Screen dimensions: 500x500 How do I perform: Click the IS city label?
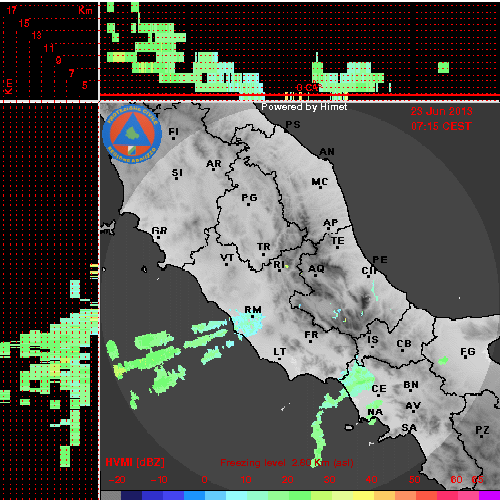click(x=373, y=340)
